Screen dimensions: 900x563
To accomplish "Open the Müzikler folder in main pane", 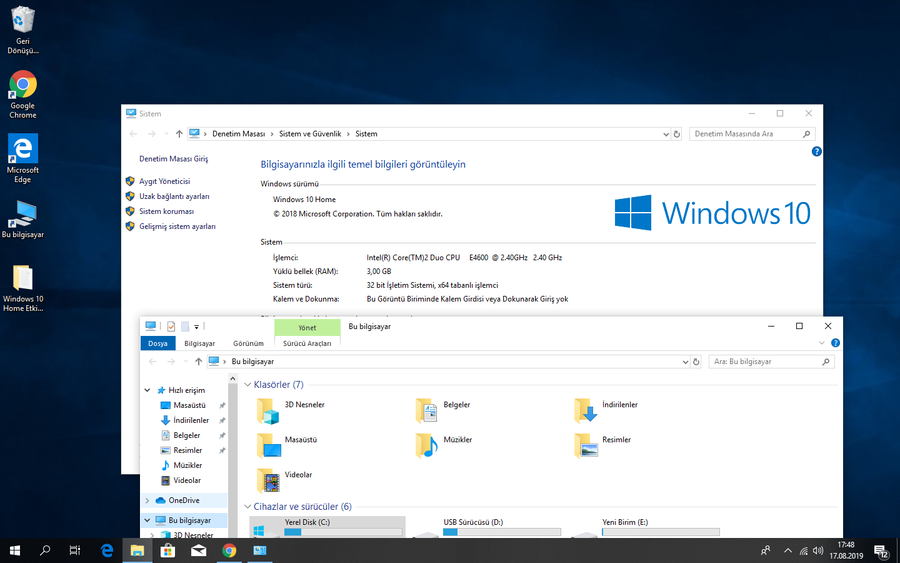I will [x=427, y=445].
